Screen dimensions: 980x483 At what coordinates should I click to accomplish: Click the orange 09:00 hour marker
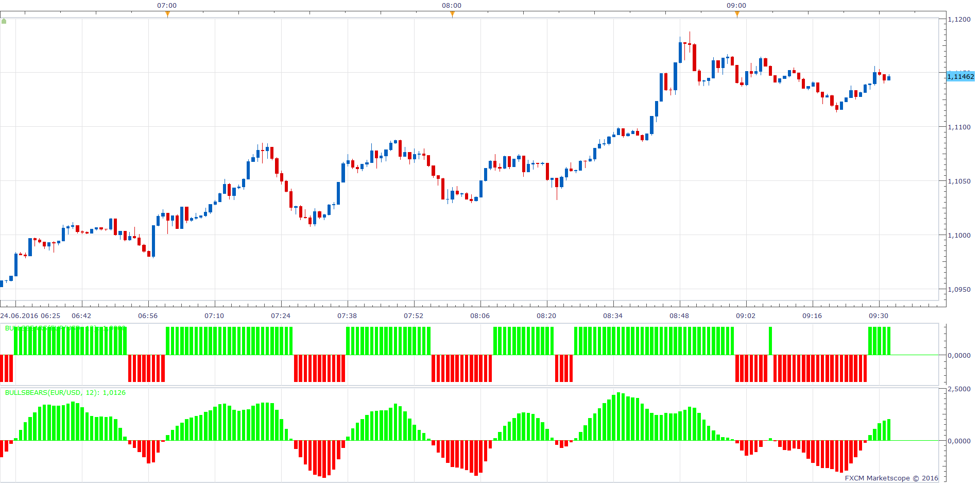click(737, 14)
